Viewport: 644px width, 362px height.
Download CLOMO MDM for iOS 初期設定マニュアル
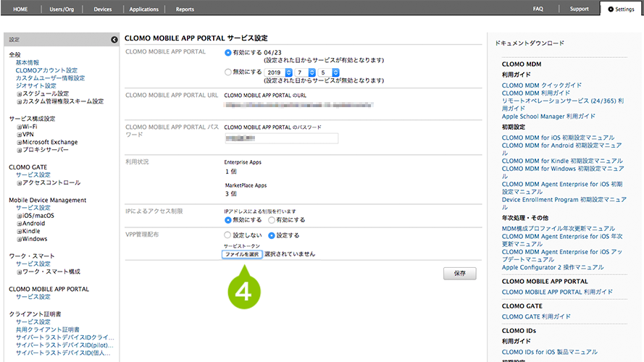point(559,138)
